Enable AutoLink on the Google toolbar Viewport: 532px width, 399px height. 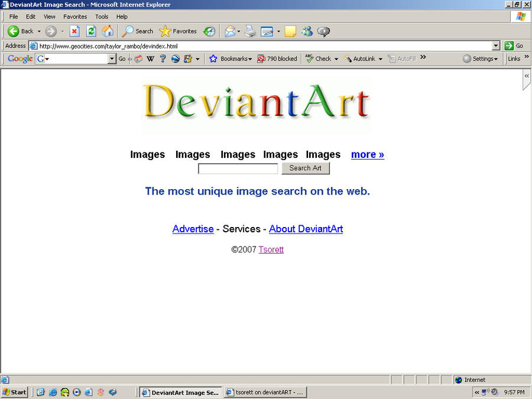[x=362, y=59]
